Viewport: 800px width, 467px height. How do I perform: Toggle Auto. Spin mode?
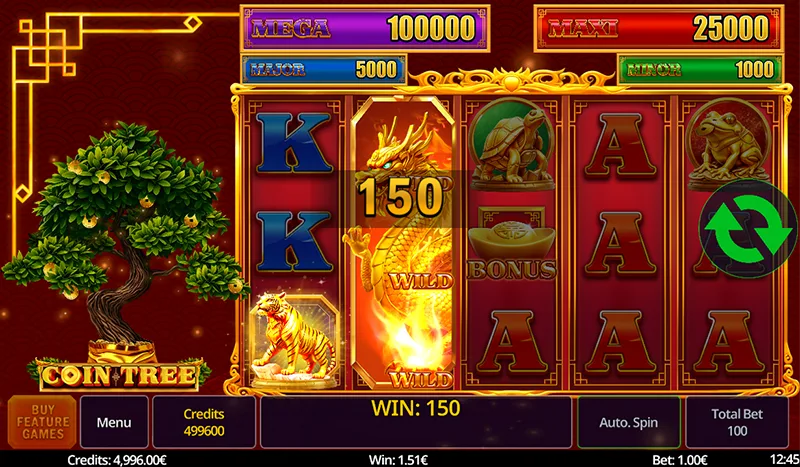click(629, 423)
